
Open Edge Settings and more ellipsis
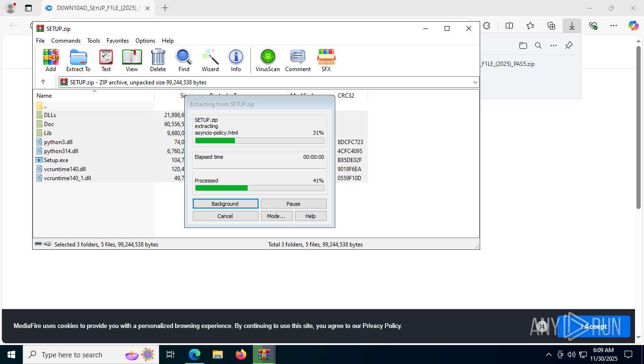pos(614,26)
